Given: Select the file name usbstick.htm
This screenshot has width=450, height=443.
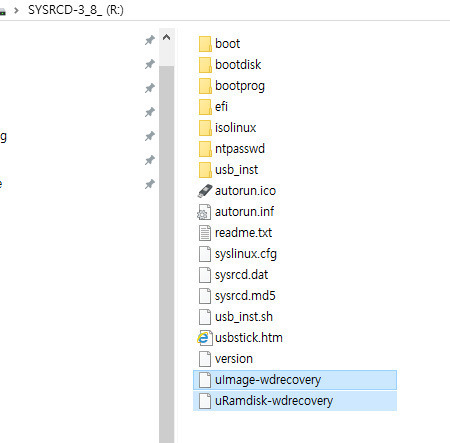Looking at the screenshot, I should [249, 338].
